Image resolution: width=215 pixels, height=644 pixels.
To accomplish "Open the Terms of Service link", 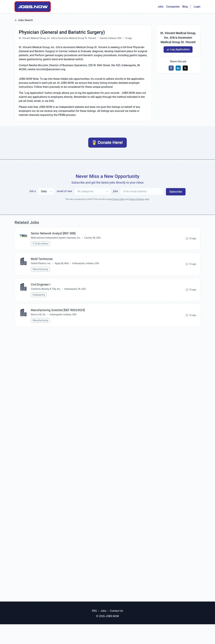I will click(136, 199).
